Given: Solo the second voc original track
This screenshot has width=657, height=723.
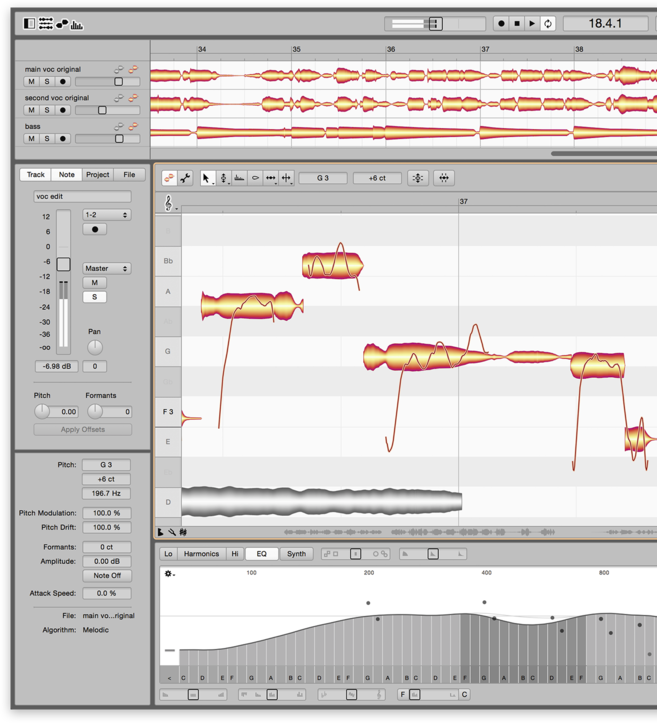Looking at the screenshot, I should click(47, 110).
